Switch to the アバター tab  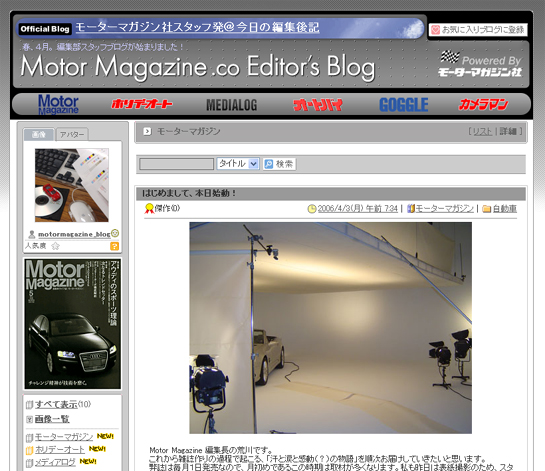pyautogui.click(x=72, y=135)
